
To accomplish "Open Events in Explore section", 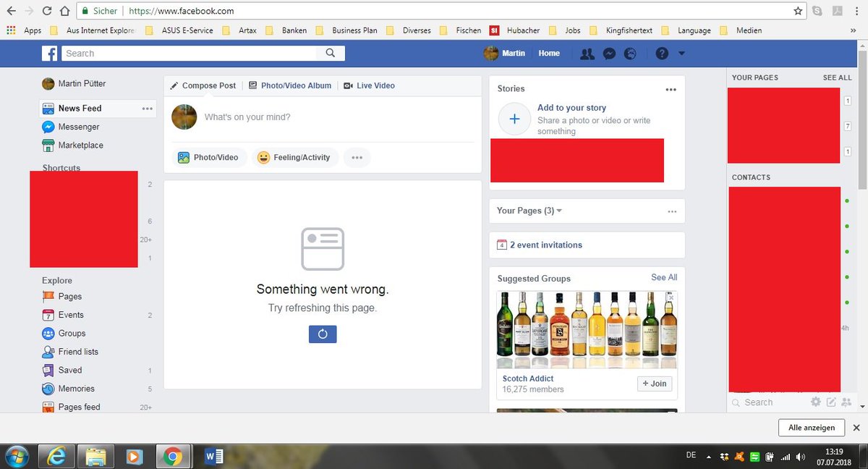I will 63,316.
